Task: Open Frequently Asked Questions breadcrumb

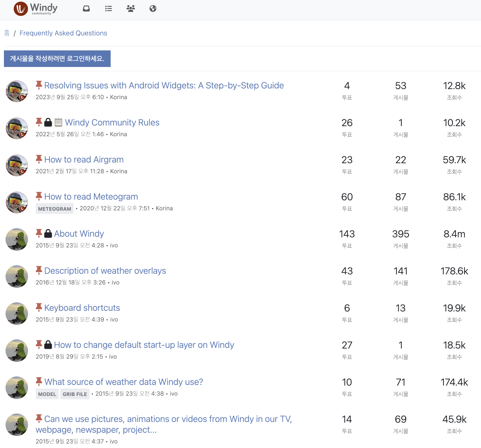Action: tap(63, 33)
